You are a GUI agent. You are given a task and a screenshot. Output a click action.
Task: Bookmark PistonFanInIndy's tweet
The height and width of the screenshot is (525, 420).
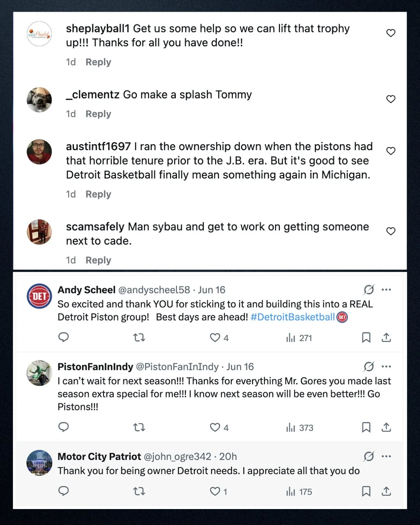point(366,427)
